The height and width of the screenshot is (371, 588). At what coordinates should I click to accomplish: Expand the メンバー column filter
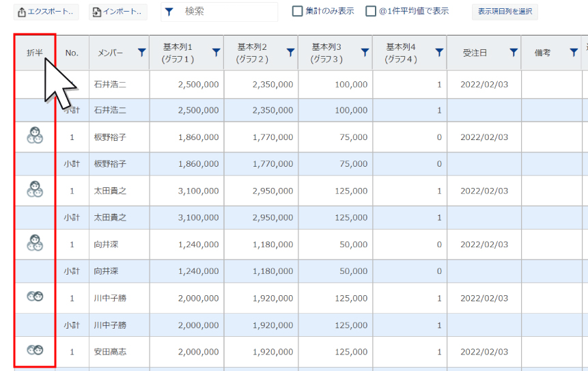click(141, 52)
